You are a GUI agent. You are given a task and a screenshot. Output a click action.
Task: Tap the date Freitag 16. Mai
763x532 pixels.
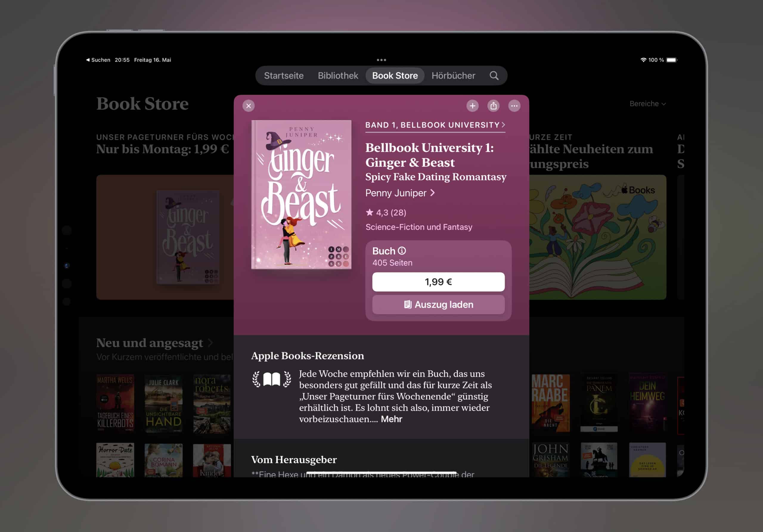click(x=152, y=60)
